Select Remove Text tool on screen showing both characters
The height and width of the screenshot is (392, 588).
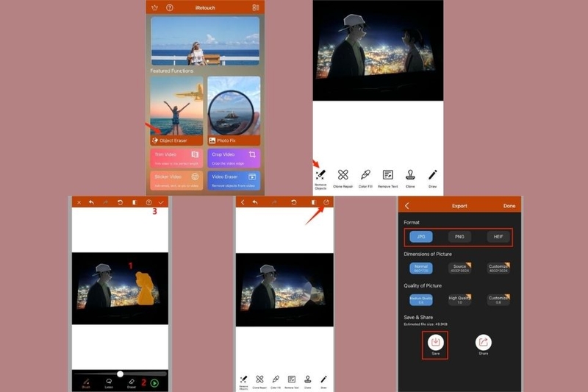388,179
